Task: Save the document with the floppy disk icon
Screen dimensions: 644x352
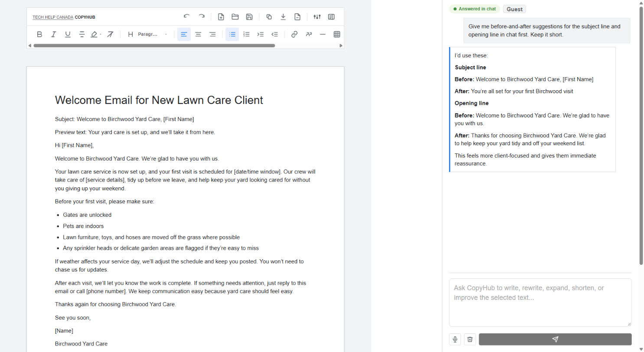Action: pyautogui.click(x=249, y=17)
